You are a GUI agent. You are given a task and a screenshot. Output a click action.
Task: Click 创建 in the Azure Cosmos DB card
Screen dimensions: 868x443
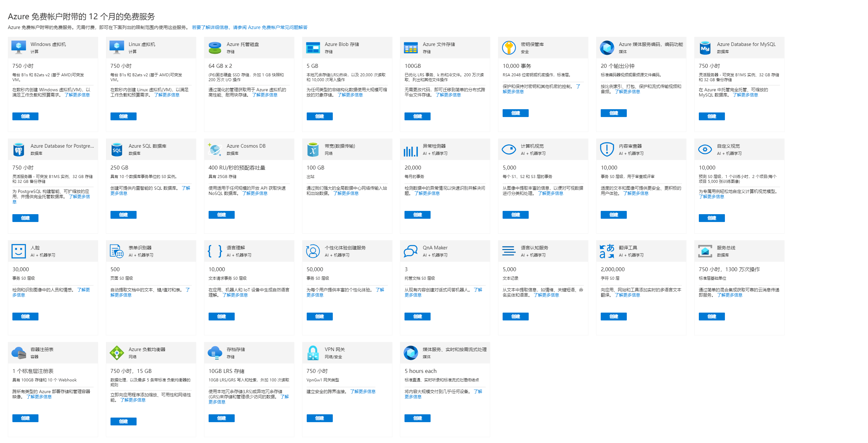pos(221,214)
